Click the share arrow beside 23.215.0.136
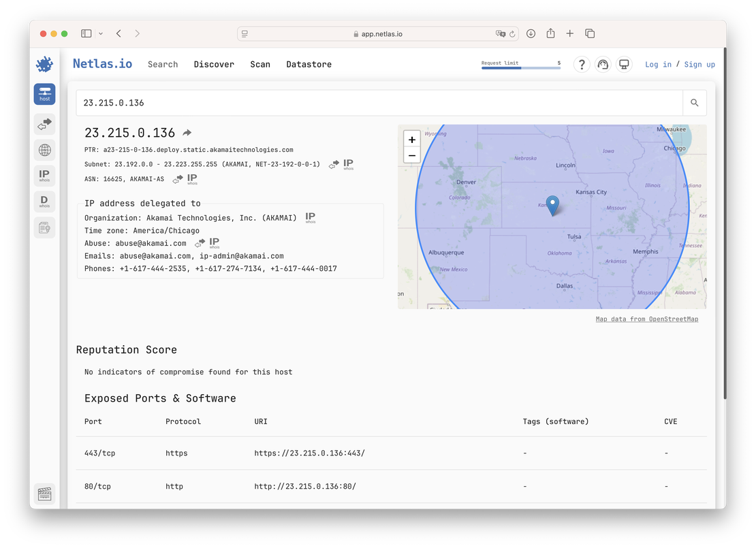Viewport: 756px width, 548px height. point(187,132)
